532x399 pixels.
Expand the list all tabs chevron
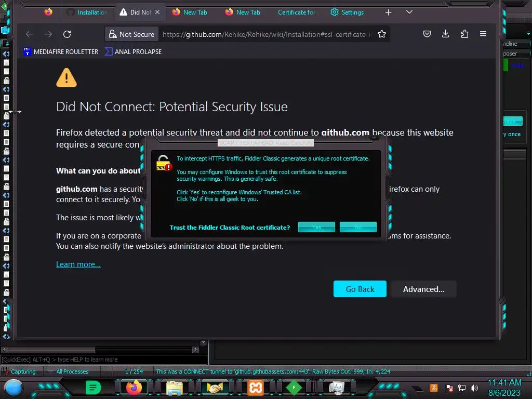click(x=409, y=12)
